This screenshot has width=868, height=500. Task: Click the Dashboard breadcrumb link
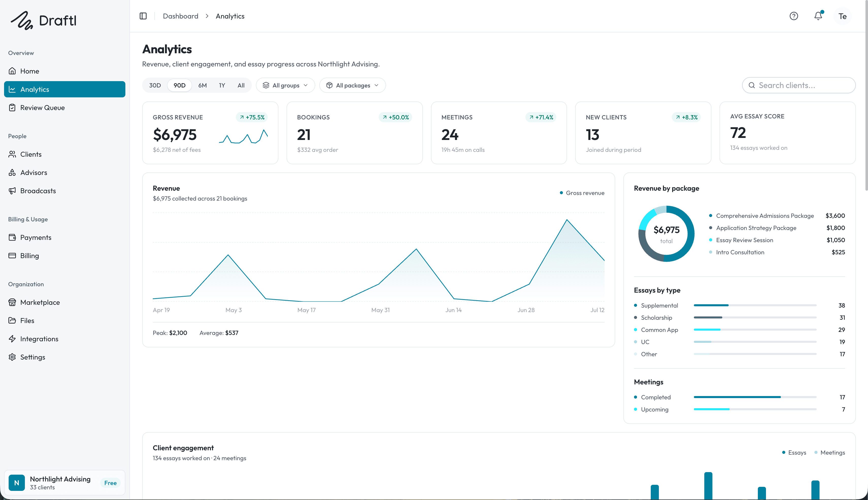coord(180,16)
